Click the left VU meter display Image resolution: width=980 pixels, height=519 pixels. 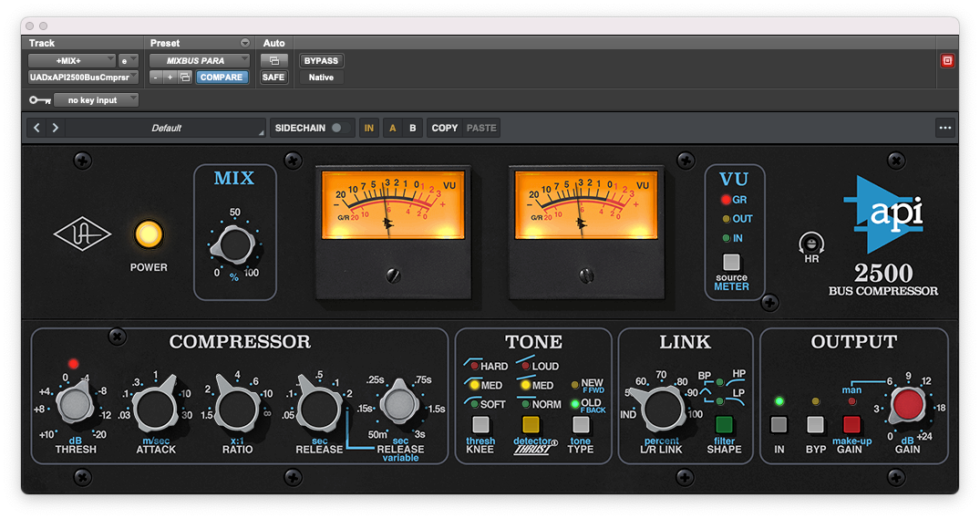click(x=393, y=205)
